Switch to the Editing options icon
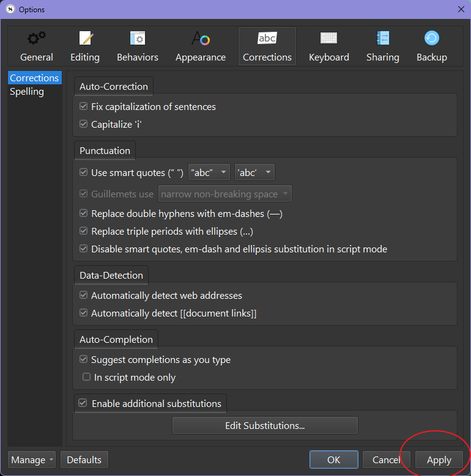This screenshot has height=476, width=471. pyautogui.click(x=85, y=39)
